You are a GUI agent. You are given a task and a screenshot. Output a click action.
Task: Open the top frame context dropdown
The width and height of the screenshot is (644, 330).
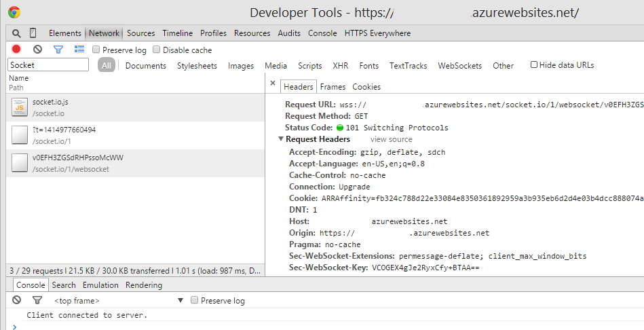[x=119, y=301]
